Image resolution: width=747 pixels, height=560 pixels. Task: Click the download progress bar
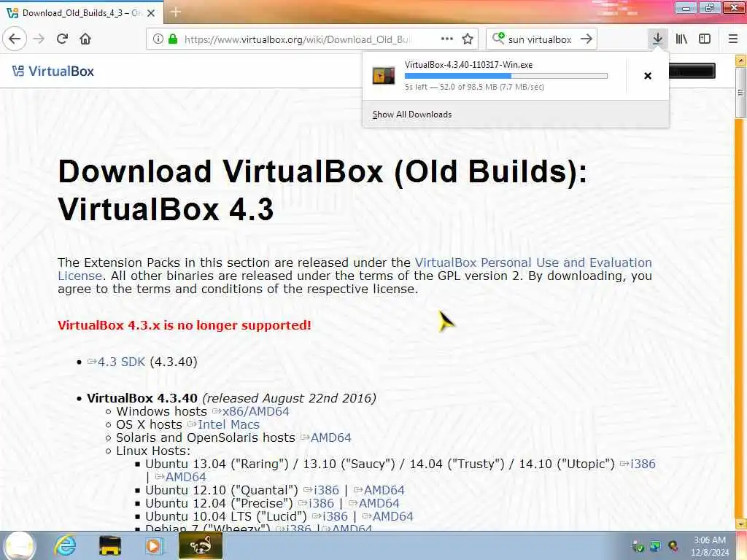tap(506, 76)
